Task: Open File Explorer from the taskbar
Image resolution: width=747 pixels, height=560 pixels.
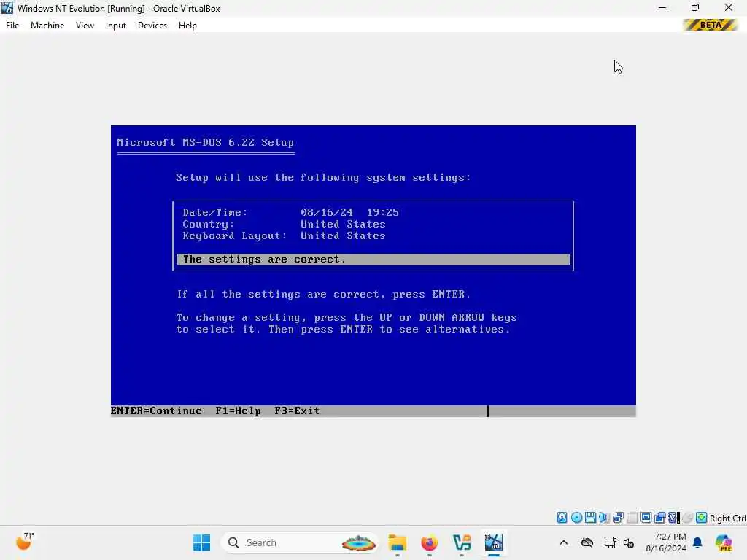Action: [398, 542]
